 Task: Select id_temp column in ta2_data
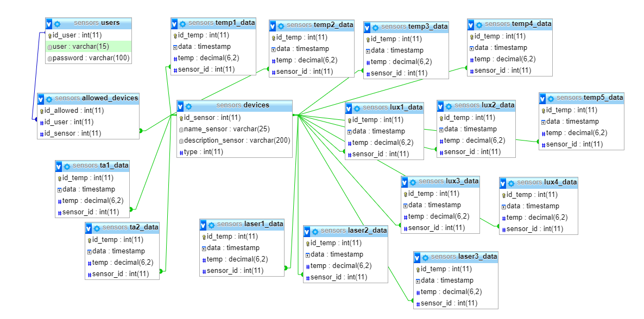pyautogui.click(x=122, y=240)
